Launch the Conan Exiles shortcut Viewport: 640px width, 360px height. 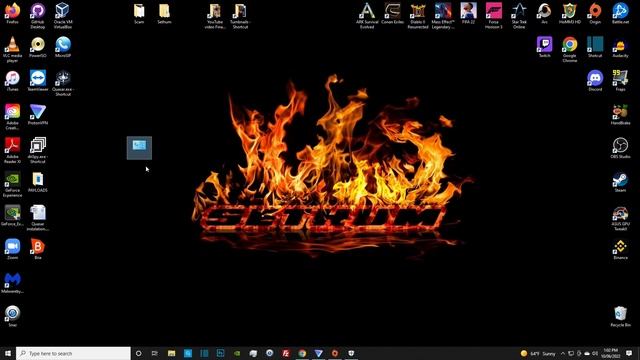392,13
